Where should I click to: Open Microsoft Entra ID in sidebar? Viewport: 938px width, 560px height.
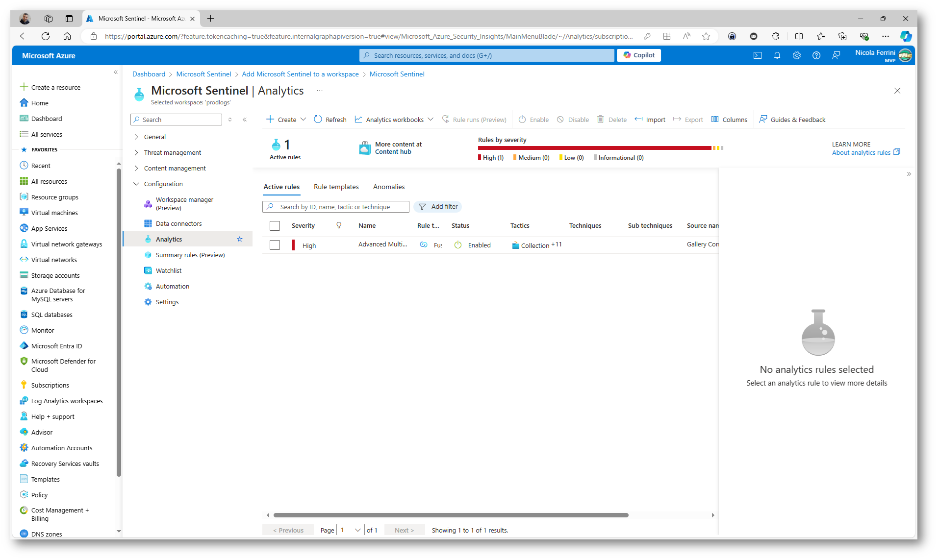(x=56, y=346)
